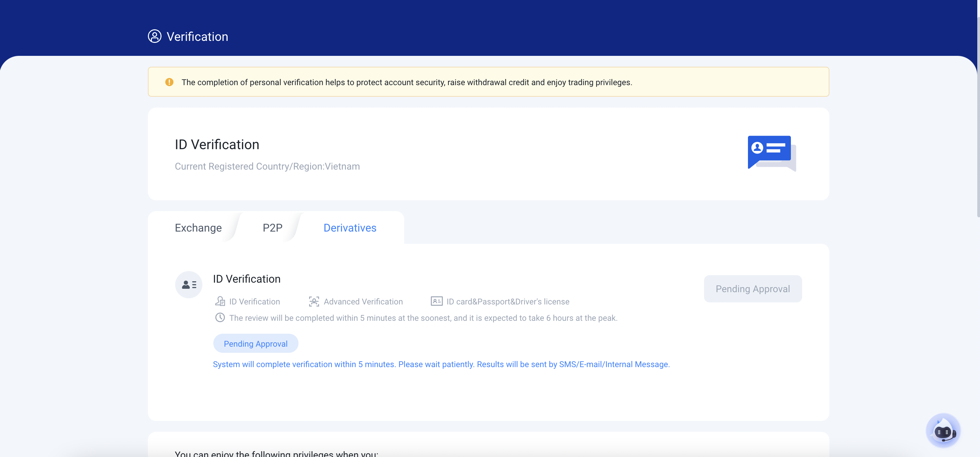
Task: Click the Advanced Verification face scan icon
Action: click(x=314, y=301)
